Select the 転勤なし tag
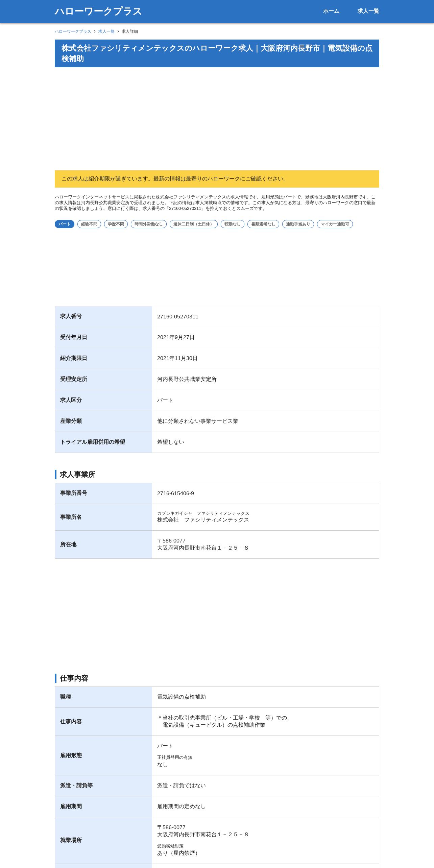Image resolution: width=434 pixels, height=868 pixels. click(x=233, y=224)
